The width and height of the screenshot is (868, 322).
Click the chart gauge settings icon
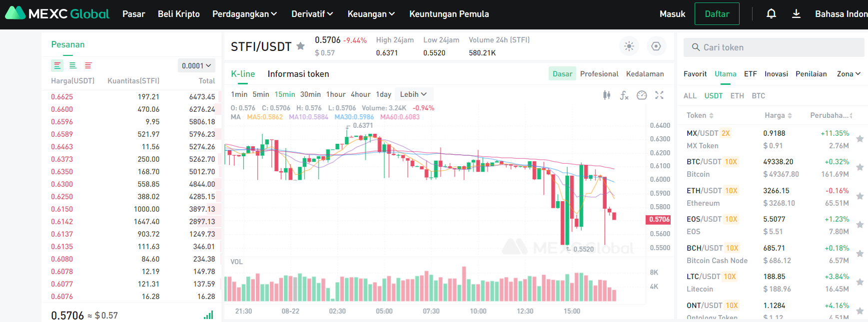642,95
